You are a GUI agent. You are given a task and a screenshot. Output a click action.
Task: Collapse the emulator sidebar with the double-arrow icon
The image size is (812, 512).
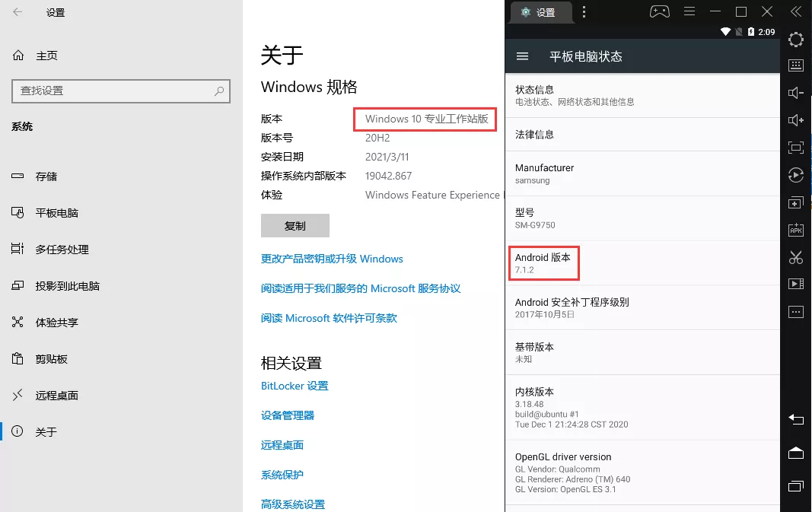pyautogui.click(x=796, y=11)
